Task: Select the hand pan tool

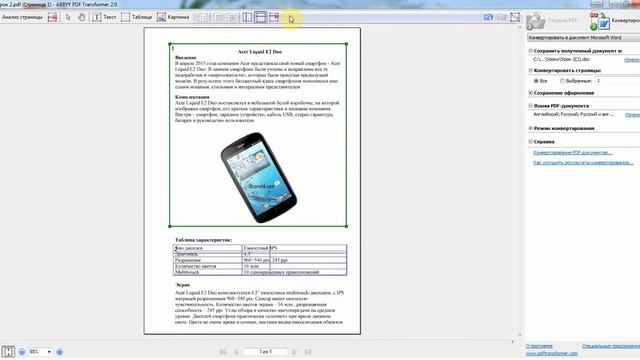Action: (x=82, y=17)
